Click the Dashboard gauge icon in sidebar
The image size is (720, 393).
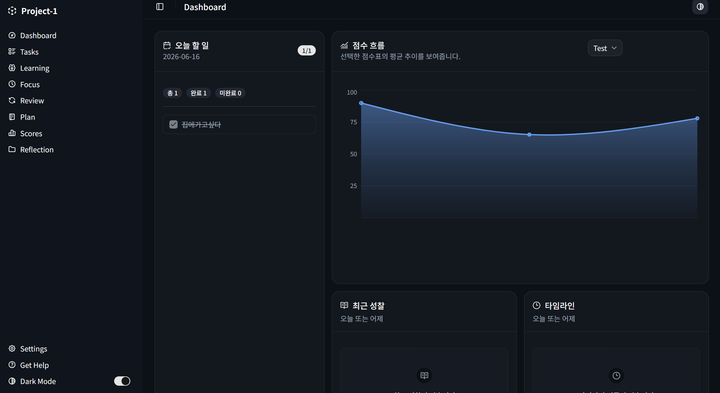pos(12,35)
